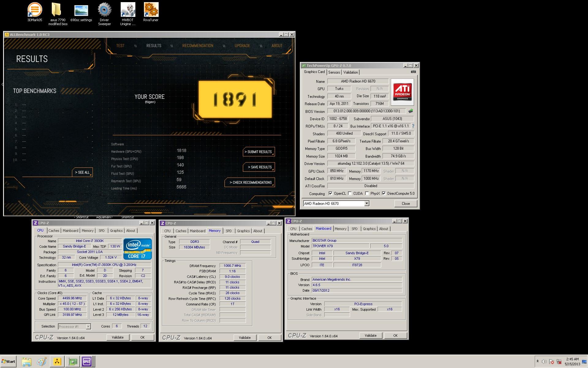Viewport: 588px width, 368px height.
Task: Launch Driver Sweeper from desktop
Action: 104,14
